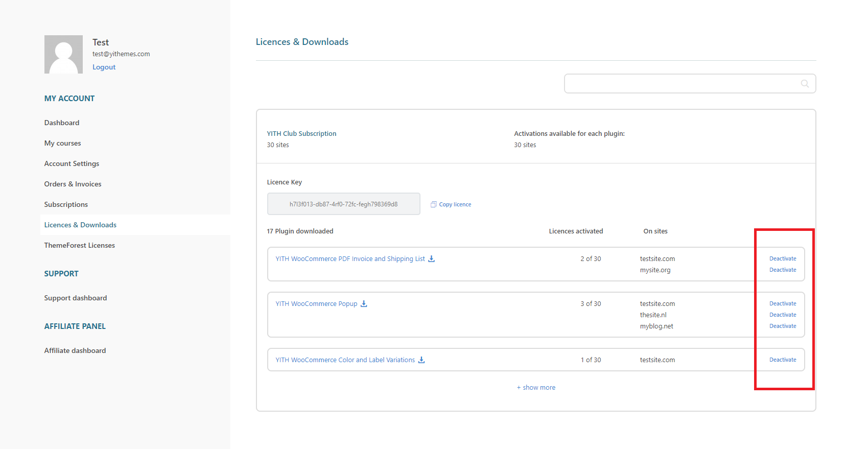Open Orders & Invoices page

tap(73, 184)
